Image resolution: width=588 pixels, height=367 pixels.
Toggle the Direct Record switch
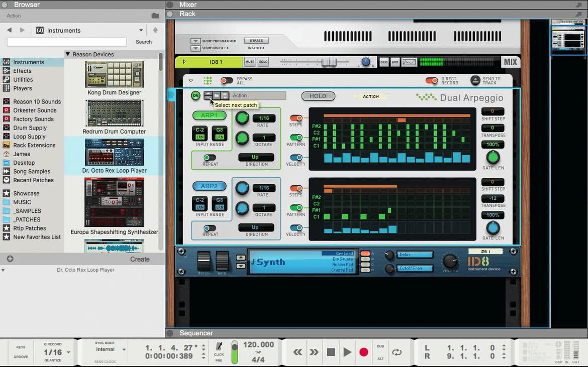coord(432,80)
